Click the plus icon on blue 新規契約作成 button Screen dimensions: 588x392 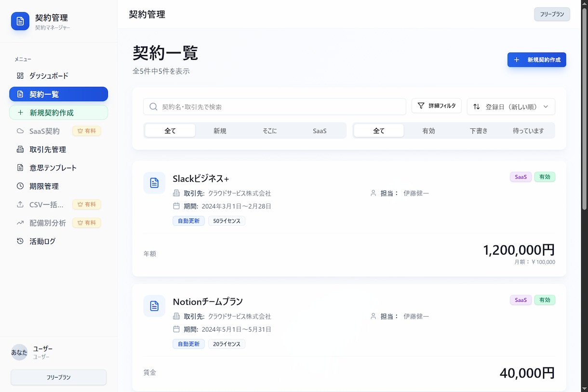tap(517, 60)
